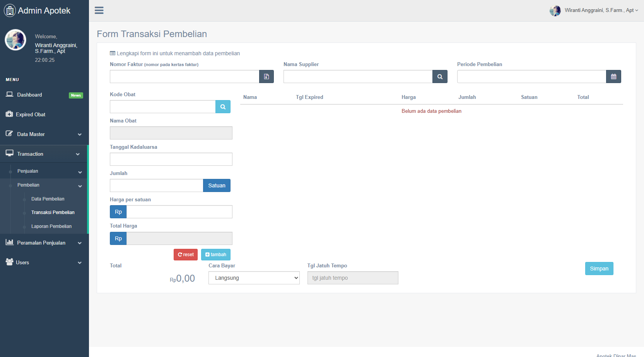This screenshot has height=357, width=644.
Task: Click the Tanggal Kadaluarsa input field
Action: (x=171, y=159)
